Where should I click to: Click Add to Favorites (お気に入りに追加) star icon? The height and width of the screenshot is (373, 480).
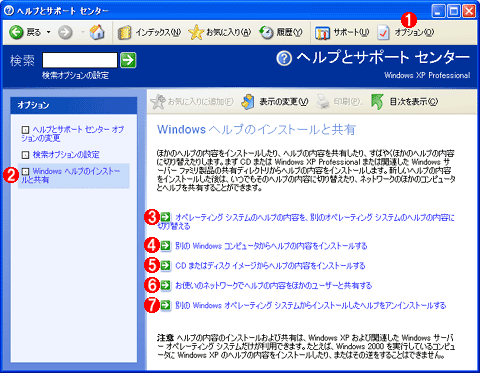(158, 101)
